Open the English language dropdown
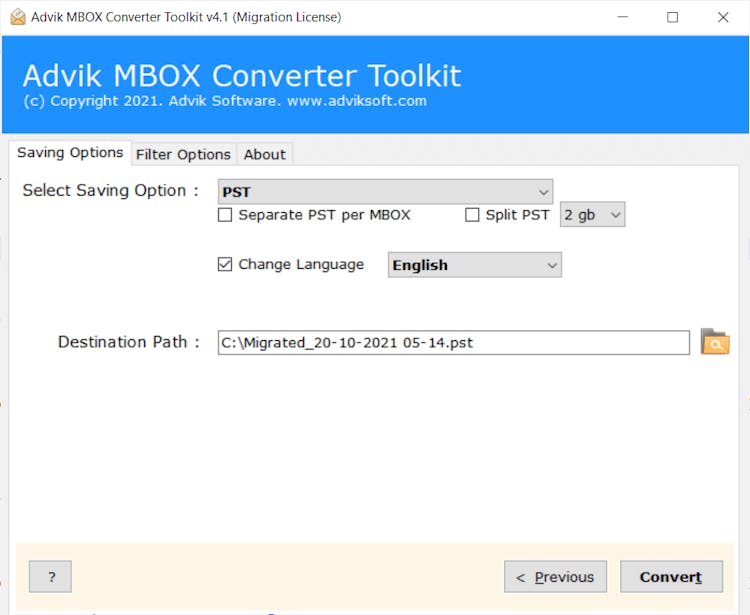This screenshot has height=615, width=750. pos(474,265)
